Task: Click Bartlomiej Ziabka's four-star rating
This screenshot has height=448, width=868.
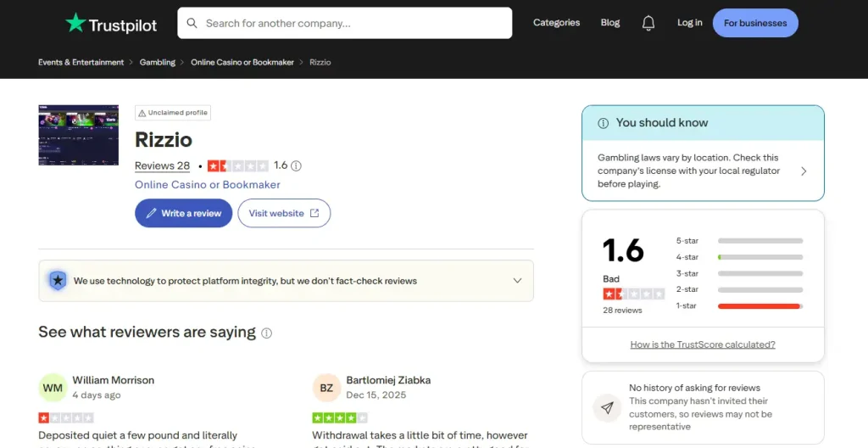Action: [340, 417]
